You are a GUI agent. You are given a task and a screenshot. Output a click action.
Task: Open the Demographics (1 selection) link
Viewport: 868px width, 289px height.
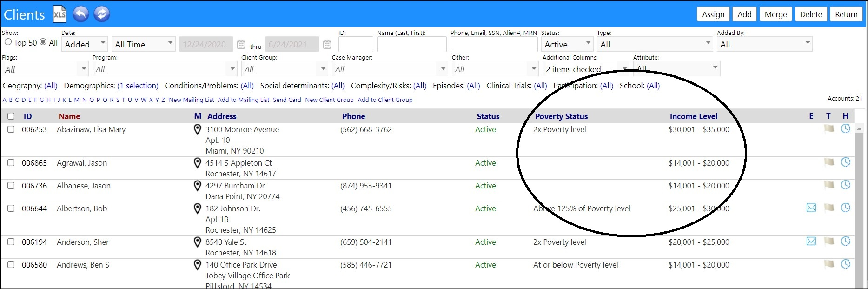(138, 86)
